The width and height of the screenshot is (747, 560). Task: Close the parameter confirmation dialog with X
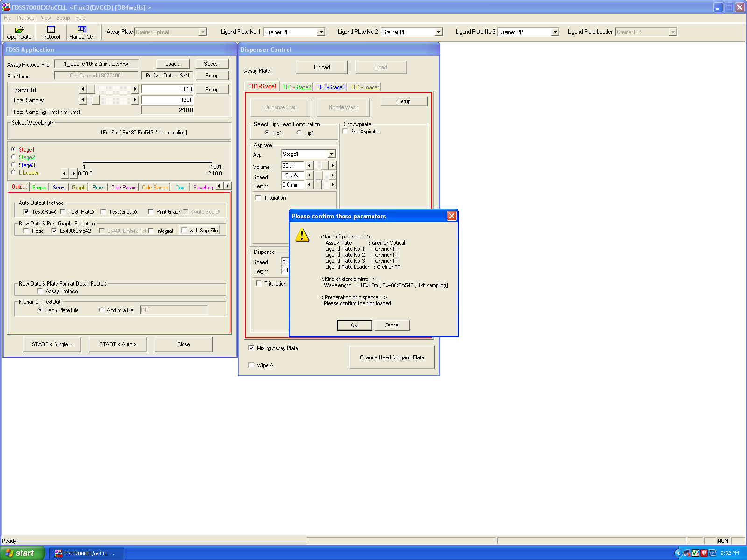[x=451, y=216]
